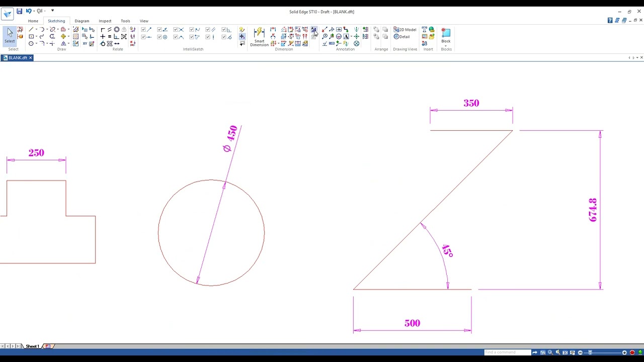
Task: Select the Line draw tool
Action: pyautogui.click(x=31, y=29)
